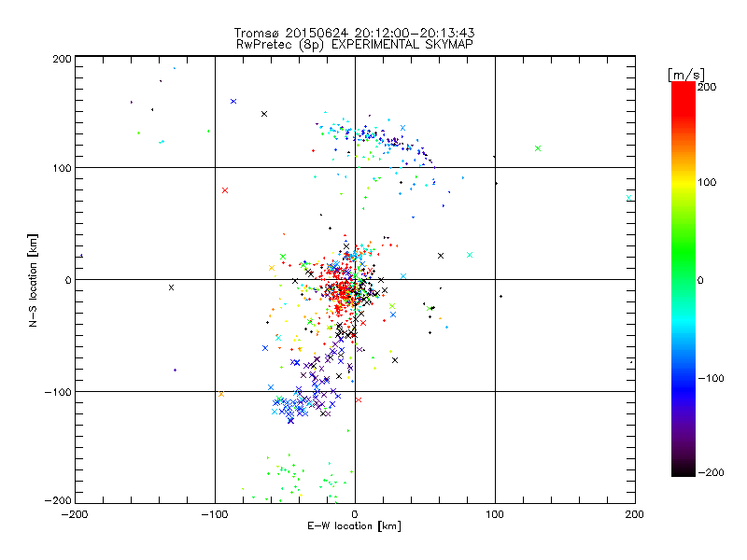Click the RwPretec EXPERIMENTAL SKYMAP subtitle
The height and width of the screenshot is (560, 747).
point(354,44)
